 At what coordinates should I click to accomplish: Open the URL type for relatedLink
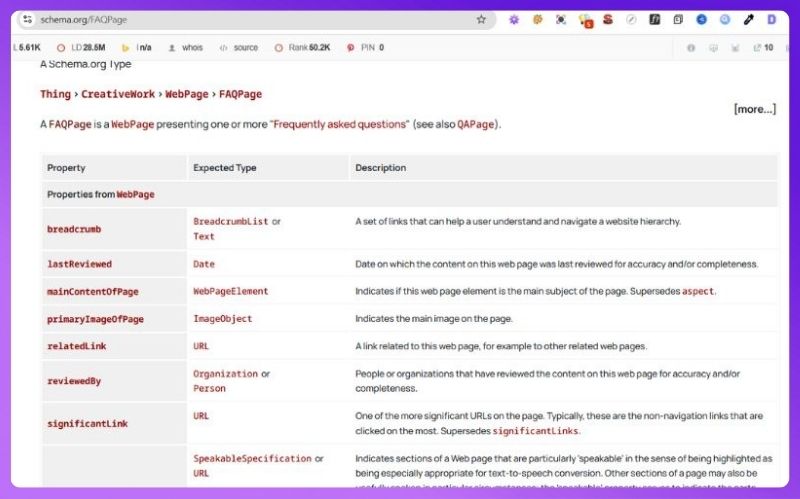click(201, 346)
